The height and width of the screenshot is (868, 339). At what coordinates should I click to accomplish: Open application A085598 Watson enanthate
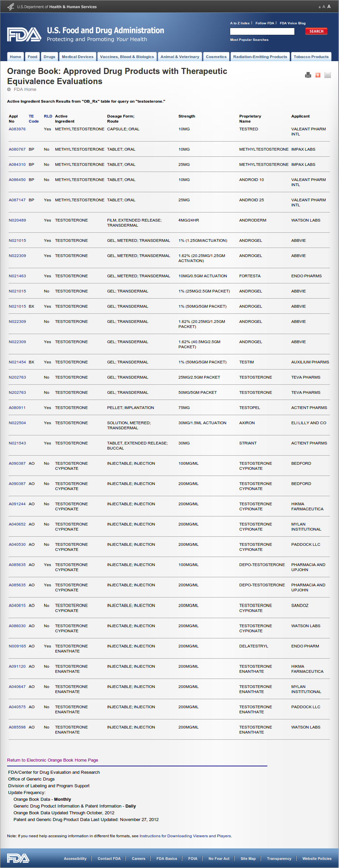17,727
